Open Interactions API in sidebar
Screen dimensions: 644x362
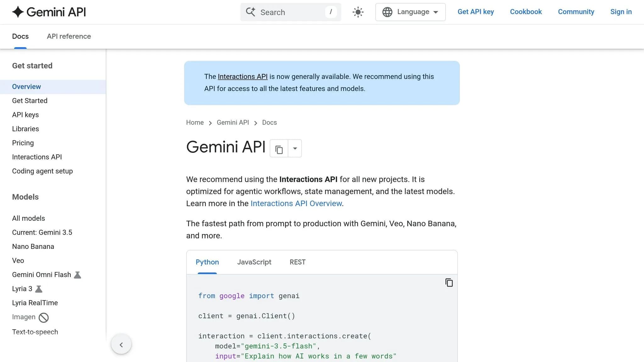pos(37,157)
